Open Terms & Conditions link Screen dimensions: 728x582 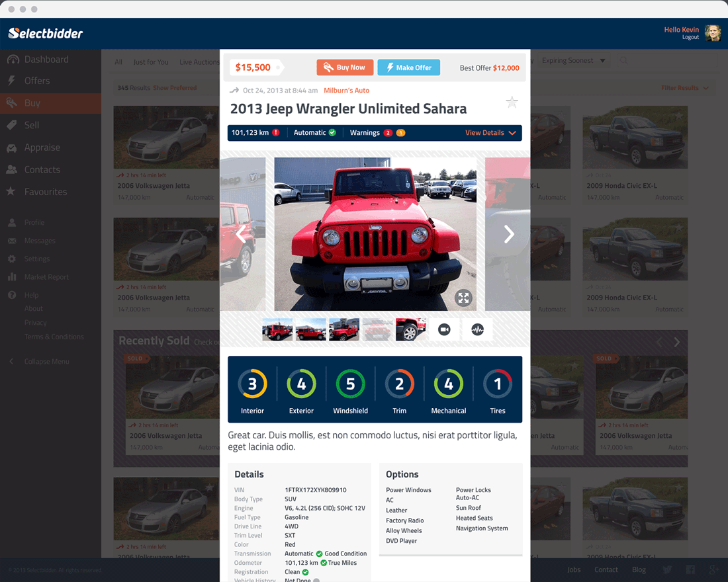coord(54,337)
